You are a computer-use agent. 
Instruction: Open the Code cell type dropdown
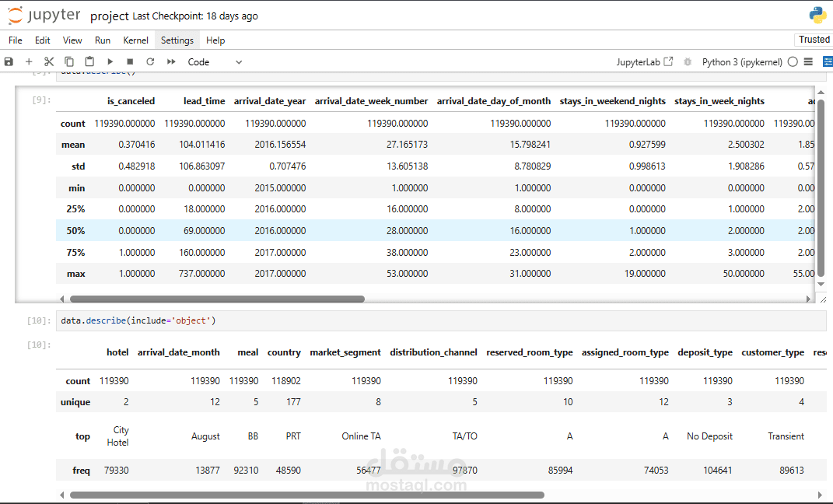point(215,62)
